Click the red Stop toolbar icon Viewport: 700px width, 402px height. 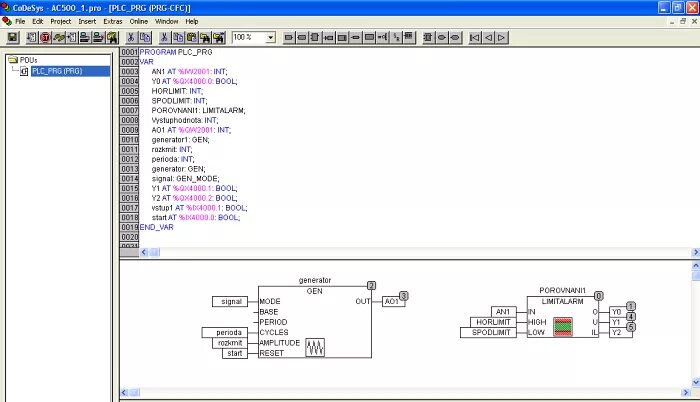[45, 38]
